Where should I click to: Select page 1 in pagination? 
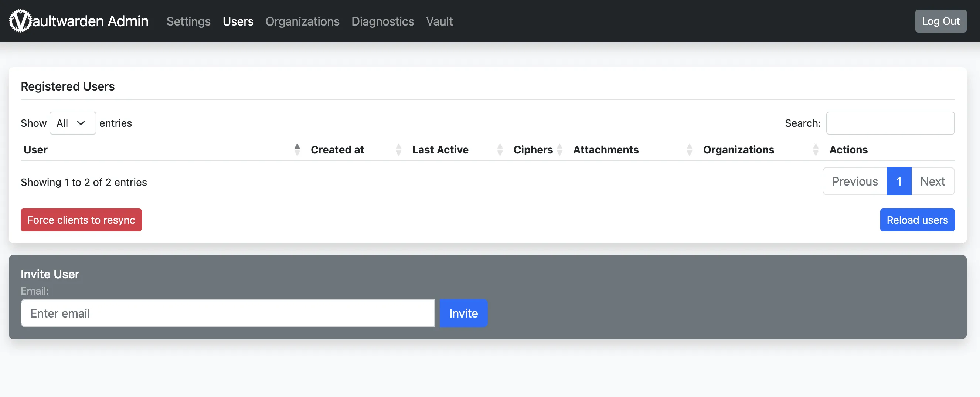click(899, 181)
